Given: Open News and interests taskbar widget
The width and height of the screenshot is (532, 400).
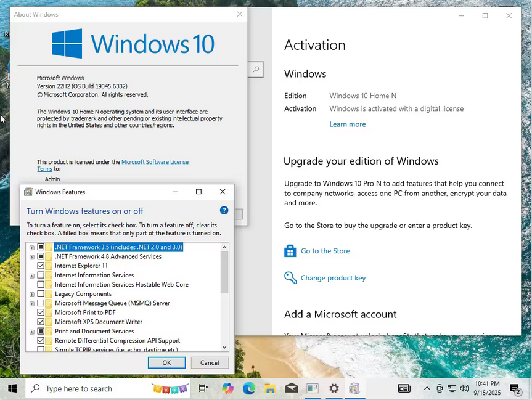Looking at the screenshot, I should tap(404, 388).
